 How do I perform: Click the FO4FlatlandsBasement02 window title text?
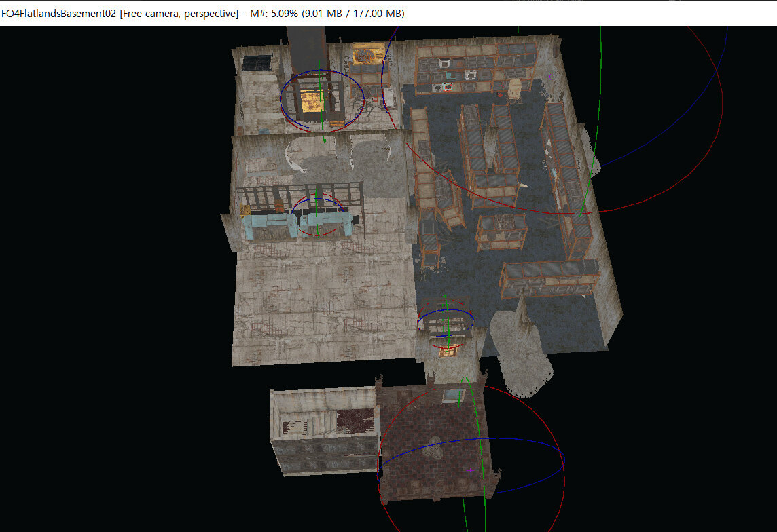(x=202, y=14)
